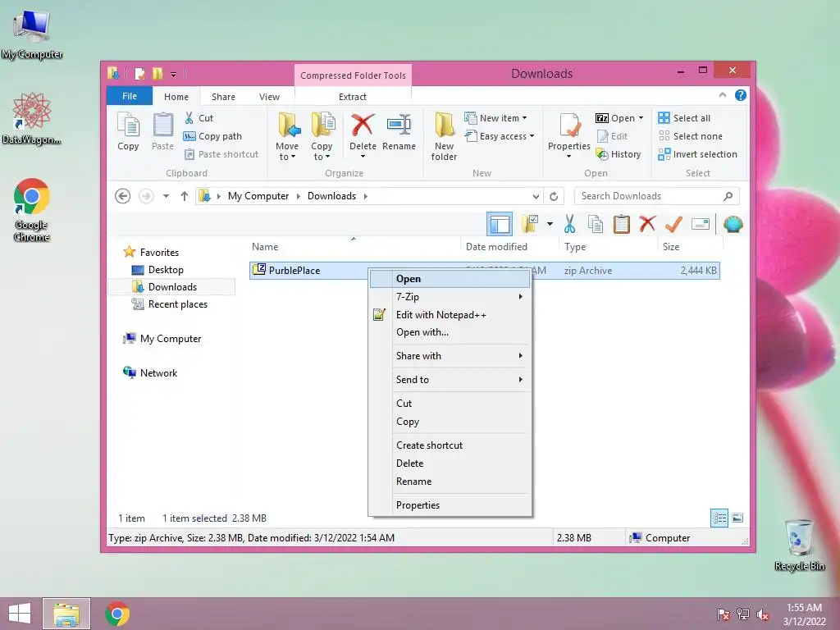Open the folder options dropdown arrow in secondary toolbar

pyautogui.click(x=550, y=224)
